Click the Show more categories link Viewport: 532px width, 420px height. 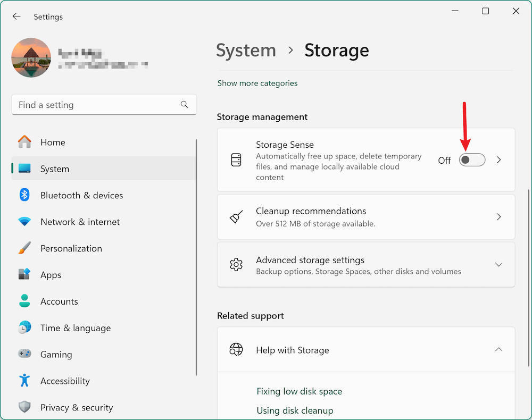click(x=257, y=83)
